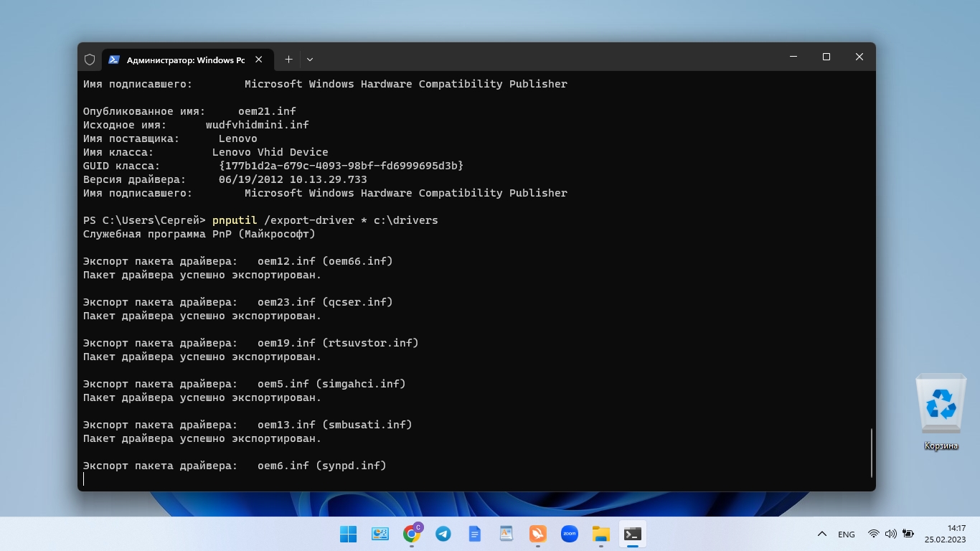Click the Lenovo supplier name line
The height and width of the screenshot is (551, 980).
(x=170, y=138)
